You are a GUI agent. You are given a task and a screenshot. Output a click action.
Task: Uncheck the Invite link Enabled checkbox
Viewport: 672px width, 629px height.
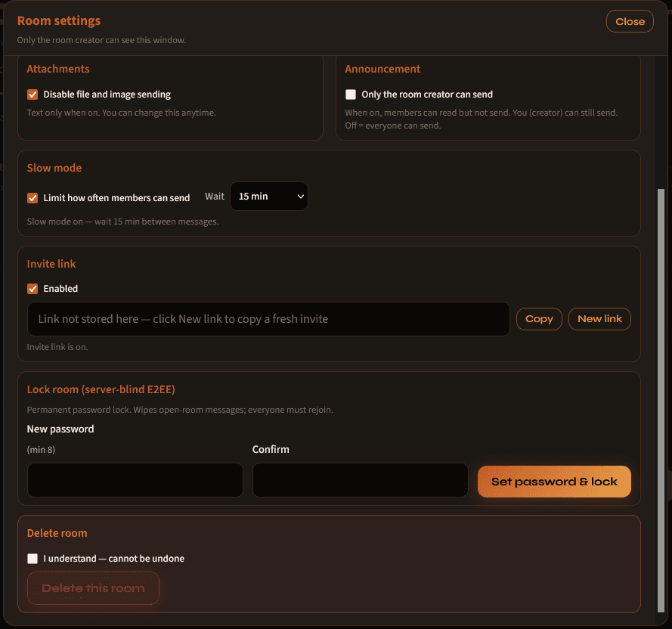pos(33,289)
